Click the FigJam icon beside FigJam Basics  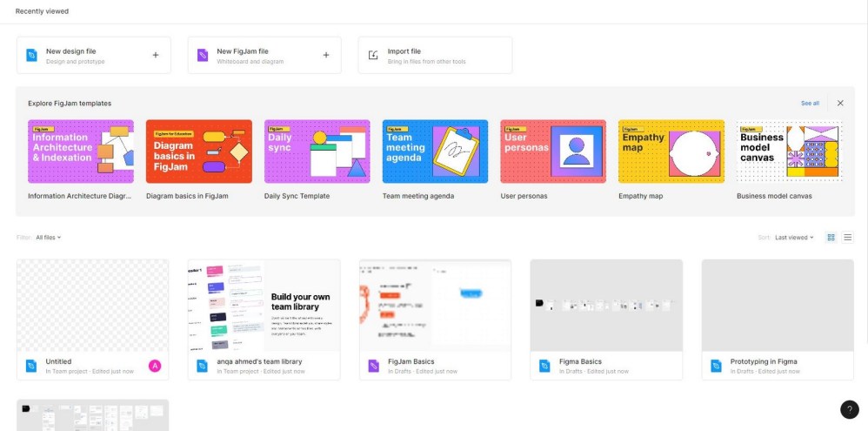tap(374, 366)
